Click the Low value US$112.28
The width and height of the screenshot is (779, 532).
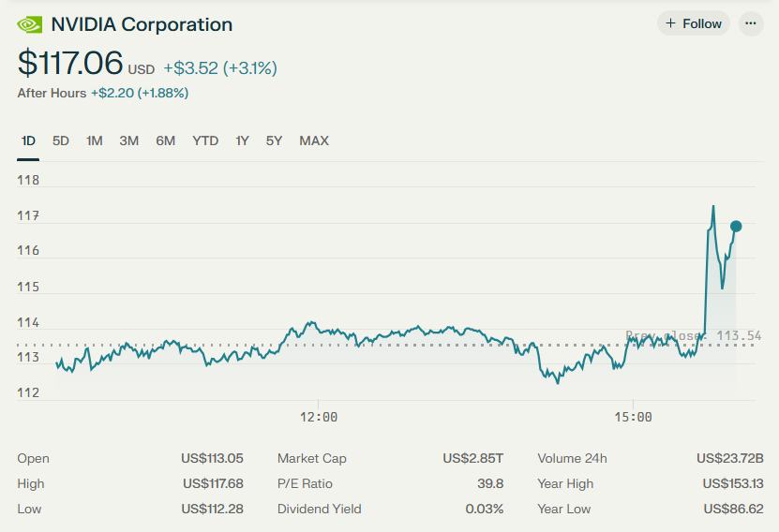(x=212, y=509)
